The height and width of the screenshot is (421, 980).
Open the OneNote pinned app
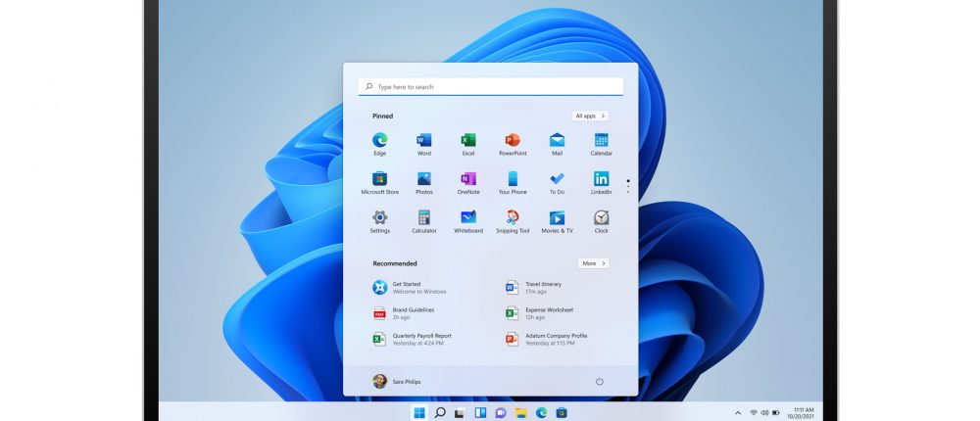468,179
